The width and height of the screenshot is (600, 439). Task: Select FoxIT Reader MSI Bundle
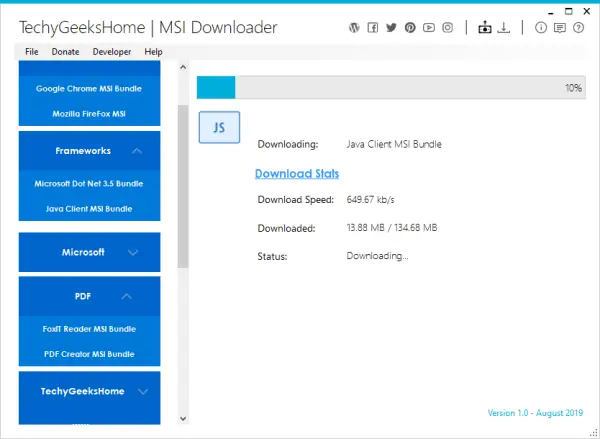pyautogui.click(x=89, y=329)
